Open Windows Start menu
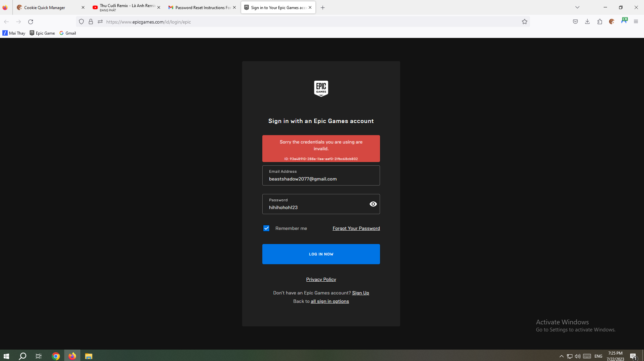The image size is (644, 361). [6, 356]
